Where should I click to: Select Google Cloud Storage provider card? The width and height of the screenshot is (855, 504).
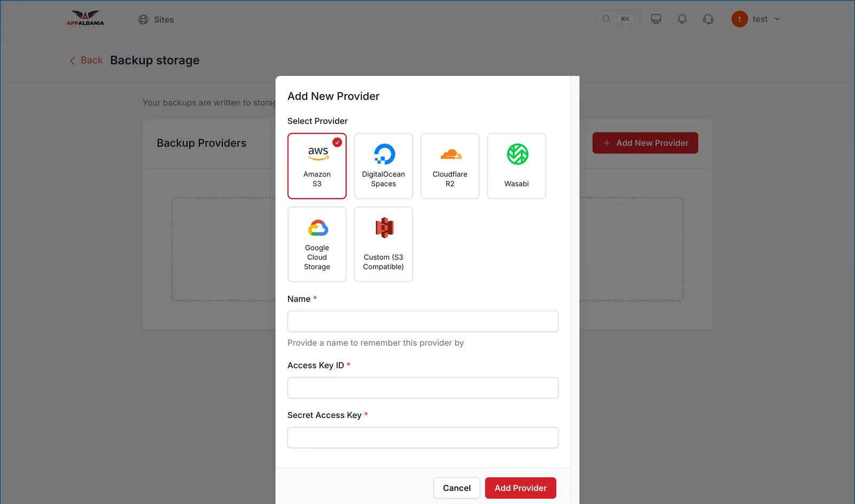tap(317, 244)
